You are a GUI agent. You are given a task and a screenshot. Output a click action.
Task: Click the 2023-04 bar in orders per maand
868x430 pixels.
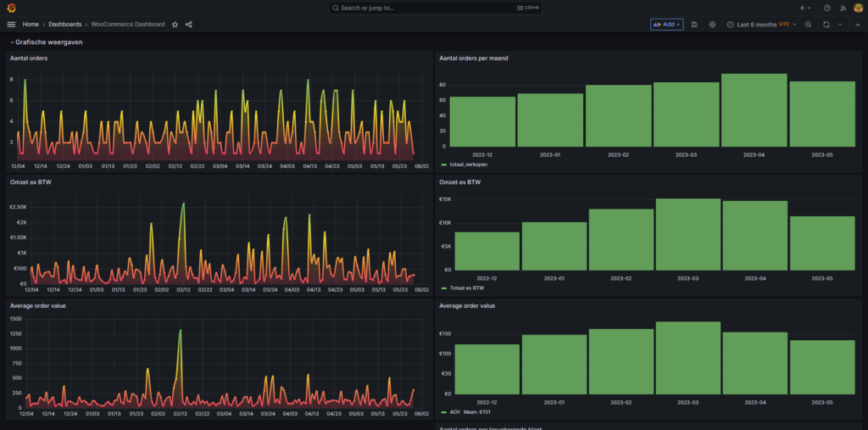[x=754, y=109]
